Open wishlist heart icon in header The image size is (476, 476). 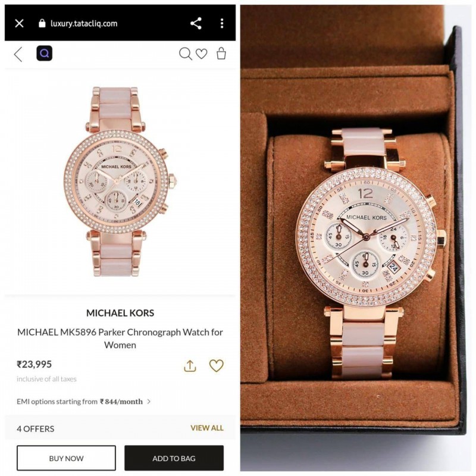click(x=201, y=54)
